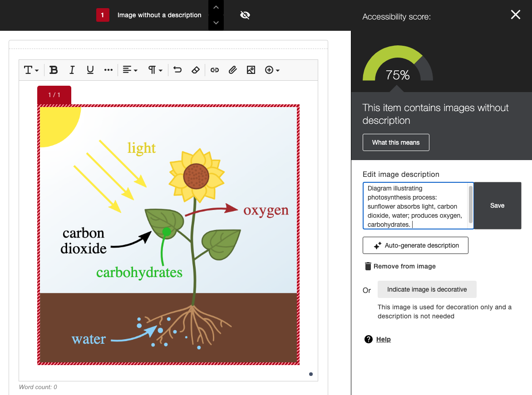Open the text style dropdown
The width and height of the screenshot is (532, 395).
[x=31, y=70]
